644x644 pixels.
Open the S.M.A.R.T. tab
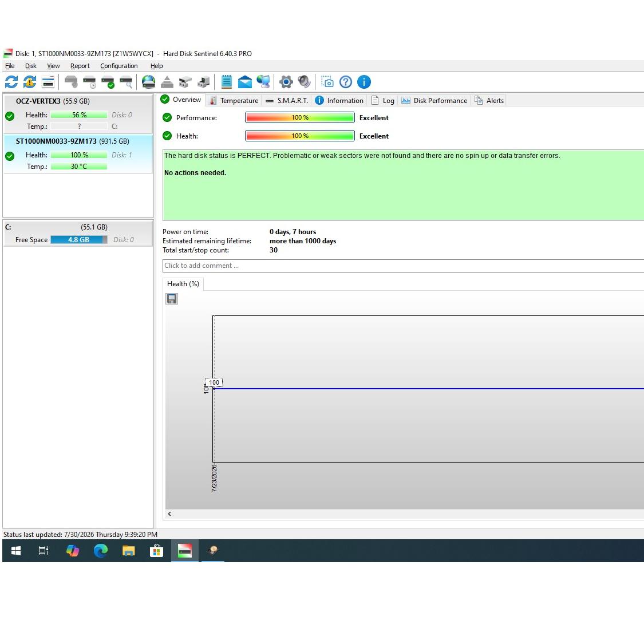point(287,101)
